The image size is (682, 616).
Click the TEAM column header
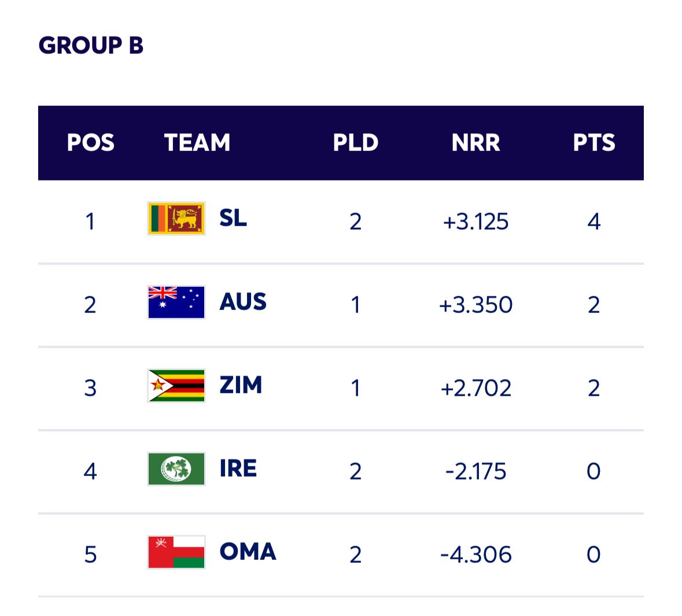click(197, 143)
